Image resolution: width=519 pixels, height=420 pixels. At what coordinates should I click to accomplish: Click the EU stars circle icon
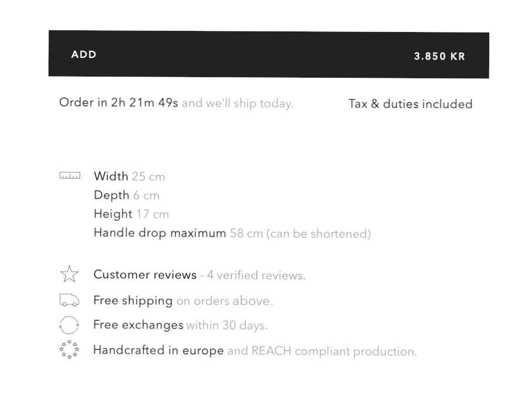69,350
